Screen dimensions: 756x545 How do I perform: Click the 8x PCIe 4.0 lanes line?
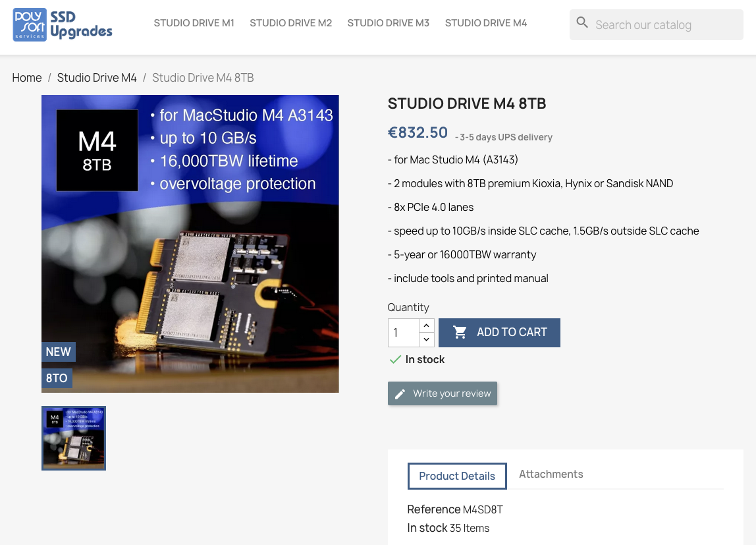(x=431, y=207)
